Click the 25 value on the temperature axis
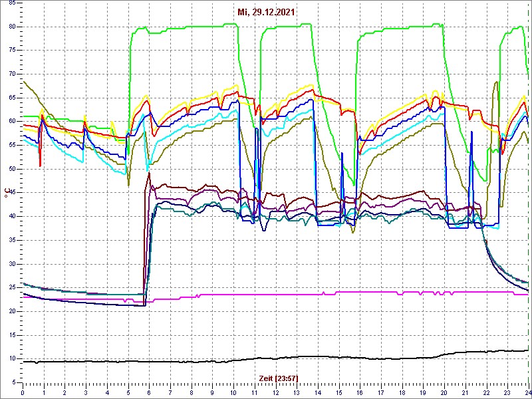The width and height of the screenshot is (532, 399). (12, 288)
